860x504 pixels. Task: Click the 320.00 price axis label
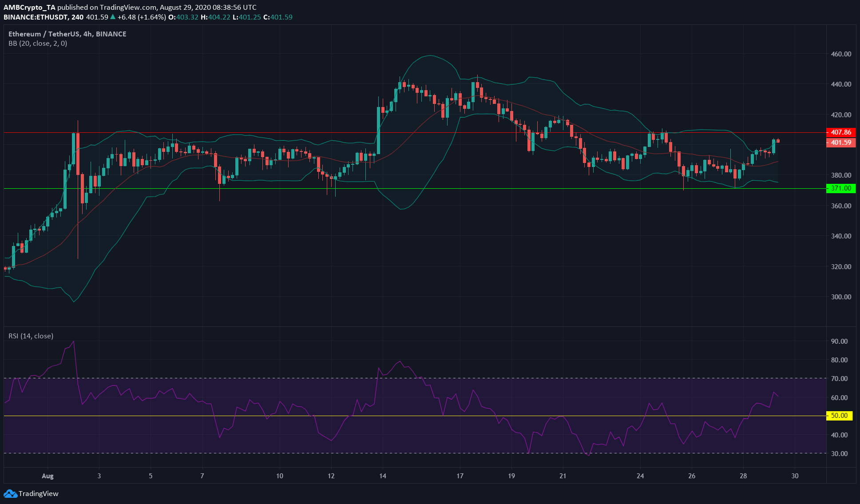pos(841,267)
